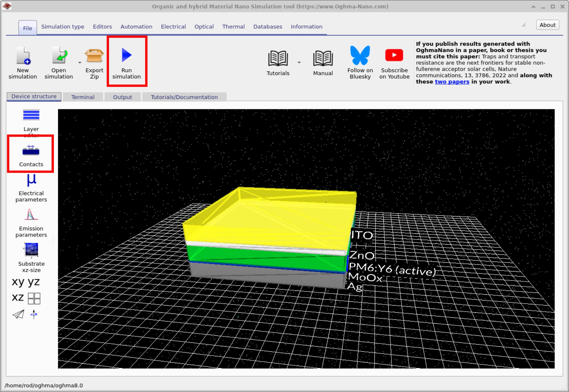Click the About button

tap(547, 25)
